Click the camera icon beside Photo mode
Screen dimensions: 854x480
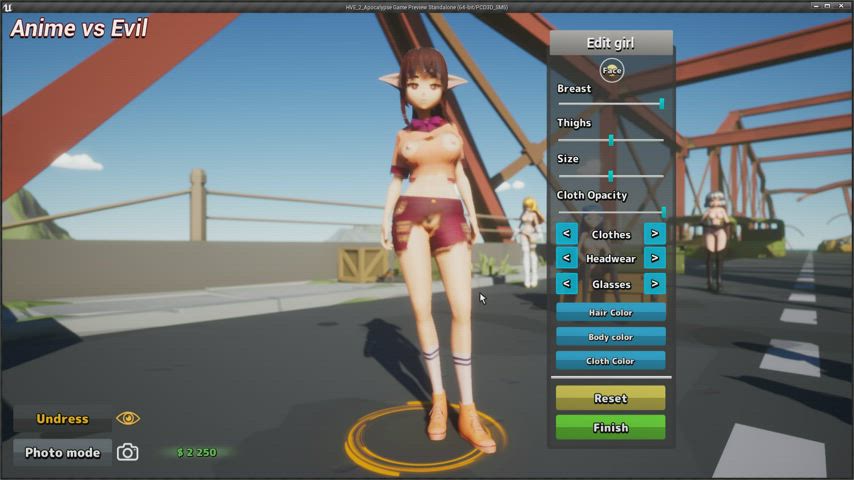(x=127, y=452)
